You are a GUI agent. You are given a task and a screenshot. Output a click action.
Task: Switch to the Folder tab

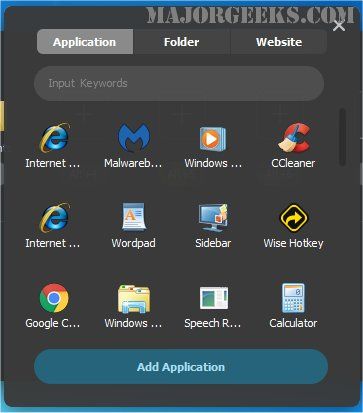coord(181,42)
